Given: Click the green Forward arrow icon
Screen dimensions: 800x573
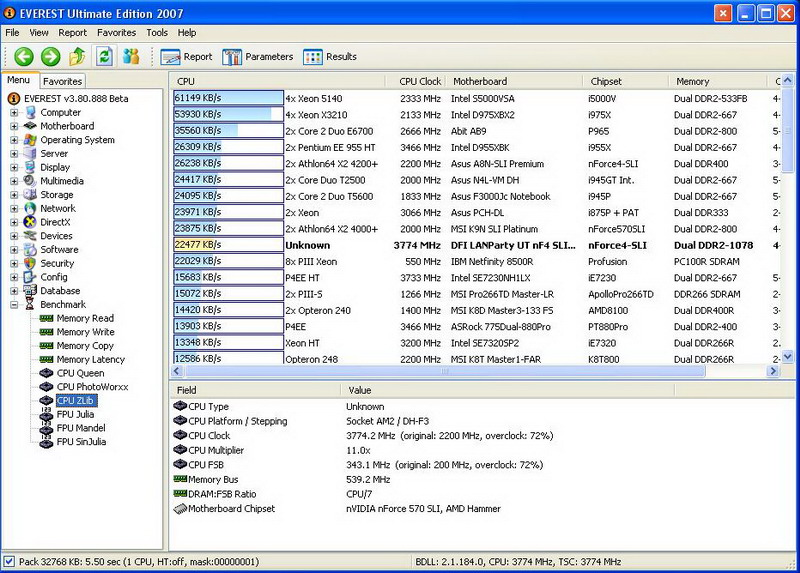Looking at the screenshot, I should coord(51,57).
